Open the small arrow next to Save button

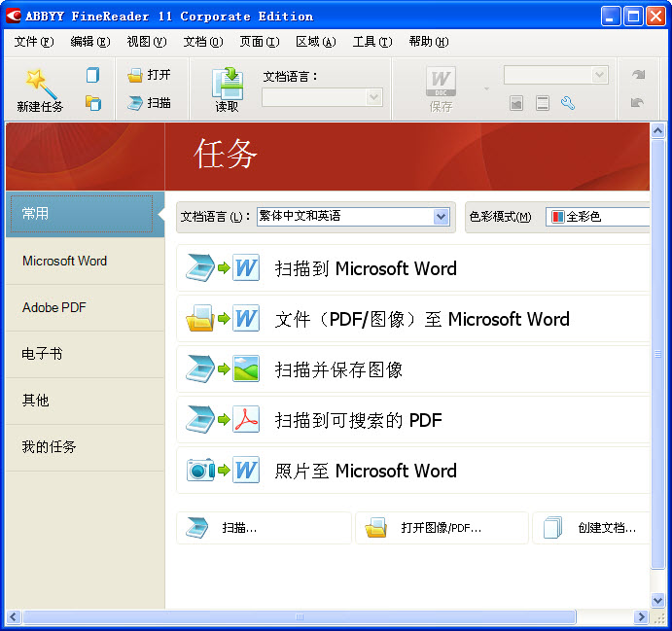(486, 89)
